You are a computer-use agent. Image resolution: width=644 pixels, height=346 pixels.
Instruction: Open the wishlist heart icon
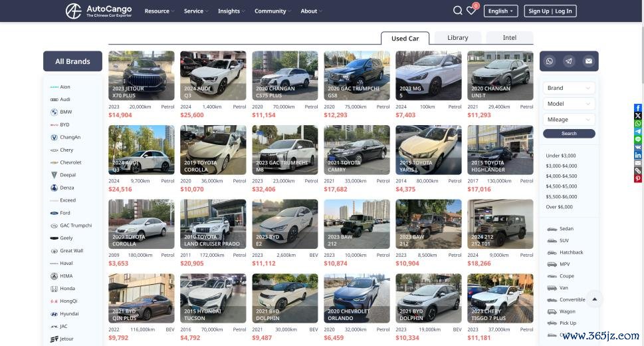[x=471, y=11]
